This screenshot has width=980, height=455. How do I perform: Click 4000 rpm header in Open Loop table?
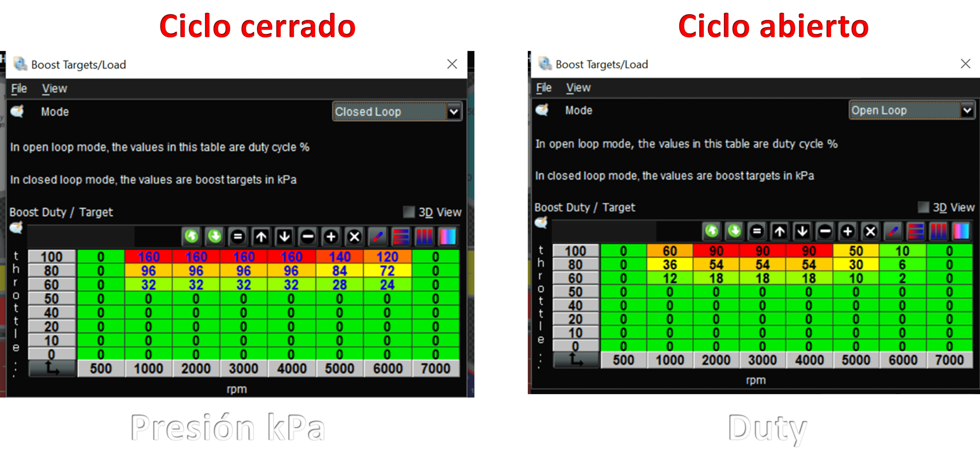point(809,360)
